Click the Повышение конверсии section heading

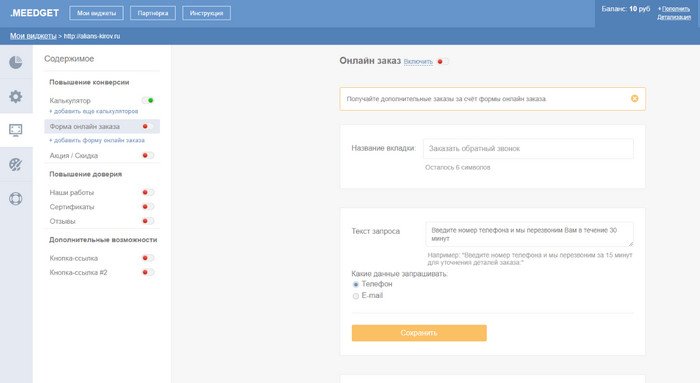(x=89, y=82)
